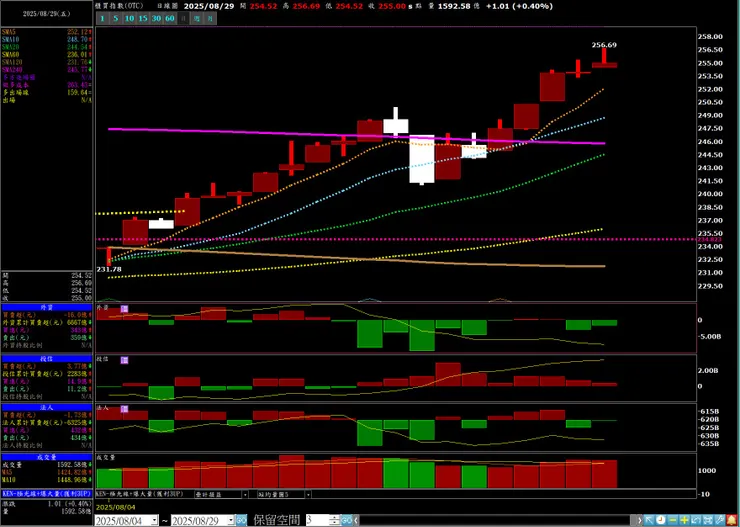Viewport: 740px width, 527px height.
Task: Click GO button next to 保留空間 field
Action: [347, 520]
